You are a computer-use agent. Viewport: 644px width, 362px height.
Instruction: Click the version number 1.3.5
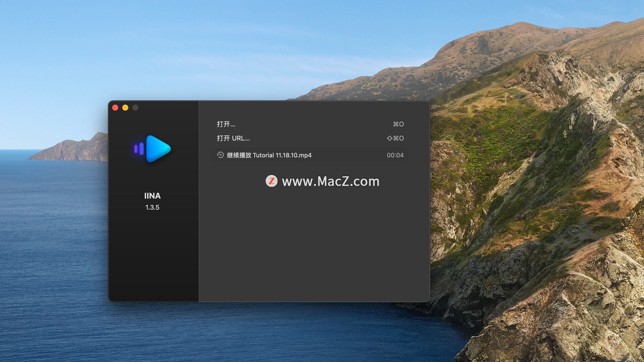point(152,207)
